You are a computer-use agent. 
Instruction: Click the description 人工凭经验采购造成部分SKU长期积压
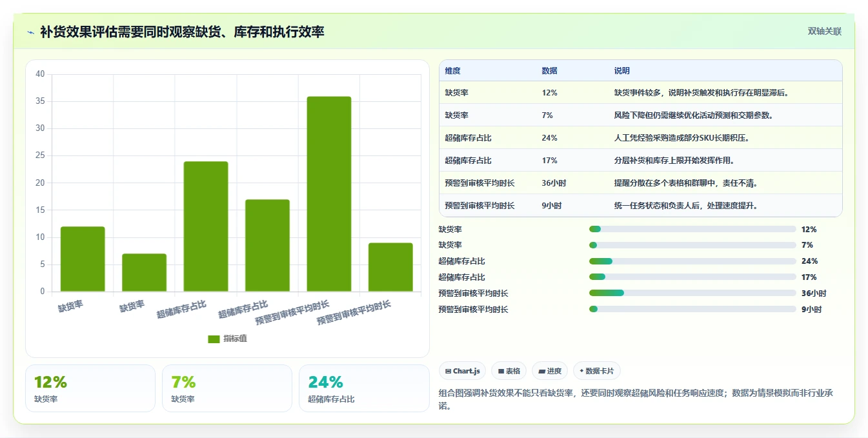pyautogui.click(x=681, y=138)
